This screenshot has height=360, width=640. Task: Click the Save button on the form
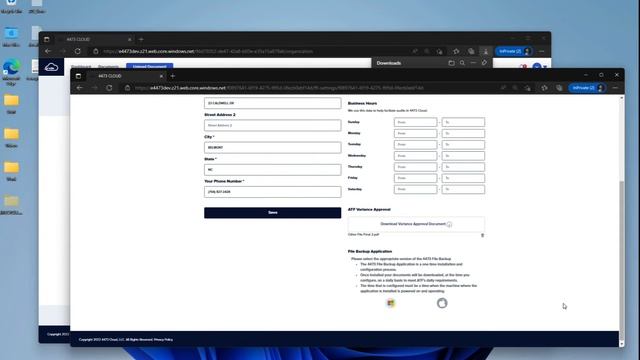point(273,213)
